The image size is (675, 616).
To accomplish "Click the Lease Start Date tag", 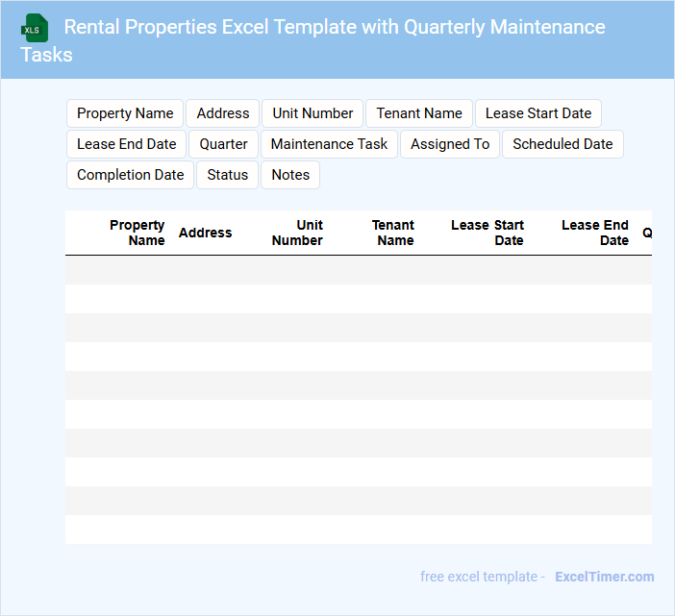I will click(538, 113).
